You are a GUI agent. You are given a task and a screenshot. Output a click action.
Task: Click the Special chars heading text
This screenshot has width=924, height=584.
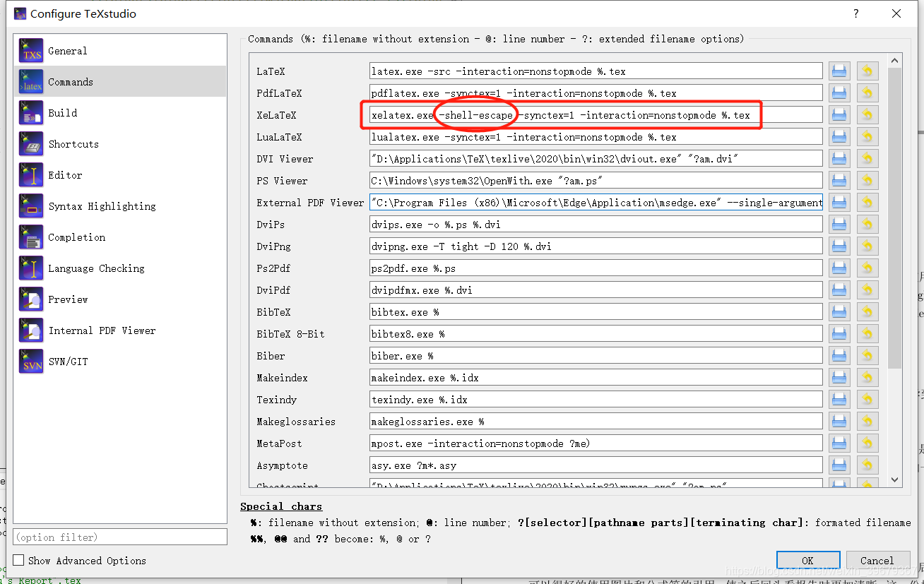point(281,506)
